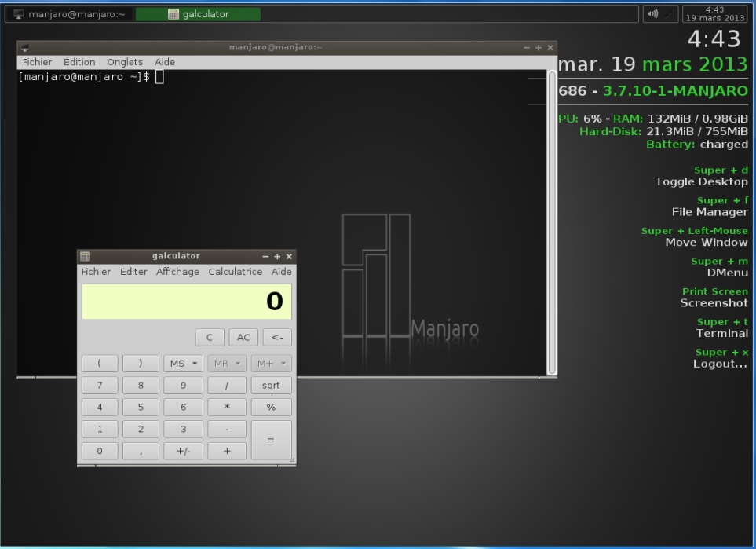Click digit 1 on calculator

pyautogui.click(x=100, y=429)
